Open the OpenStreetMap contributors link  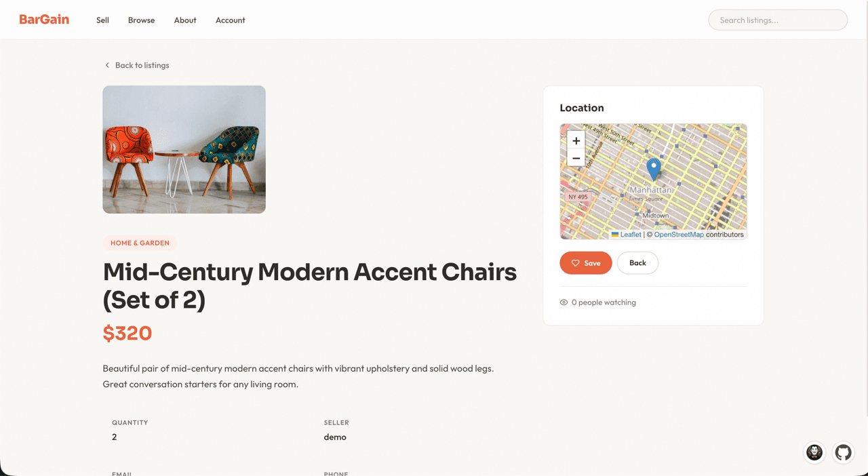click(x=679, y=235)
